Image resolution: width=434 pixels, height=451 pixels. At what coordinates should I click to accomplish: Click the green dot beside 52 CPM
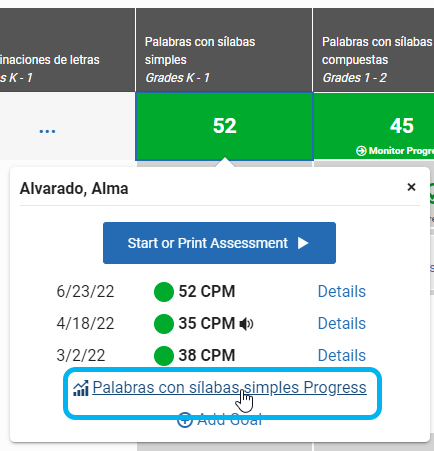(164, 292)
